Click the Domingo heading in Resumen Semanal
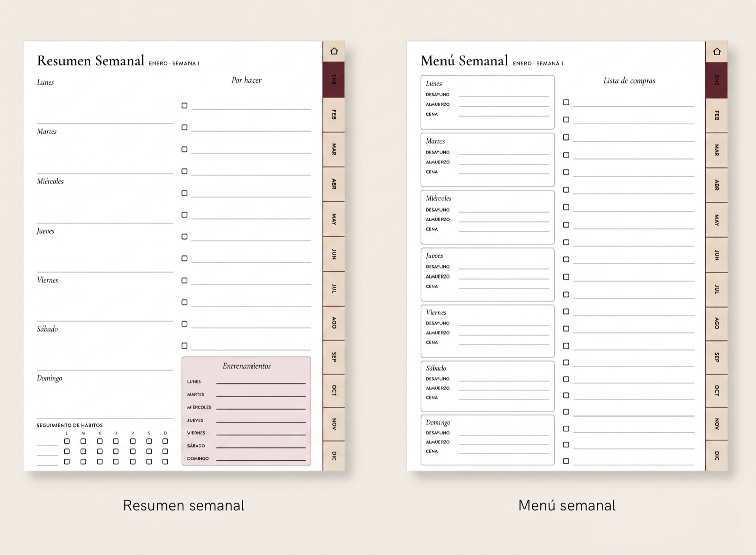 pyautogui.click(x=49, y=378)
